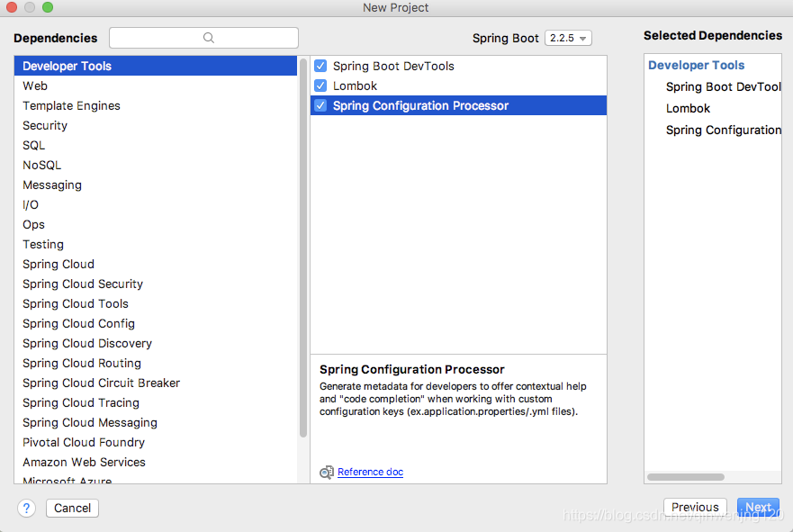Select the Spring Cloud Discovery category
Image resolution: width=793 pixels, height=532 pixels.
coord(156,343)
